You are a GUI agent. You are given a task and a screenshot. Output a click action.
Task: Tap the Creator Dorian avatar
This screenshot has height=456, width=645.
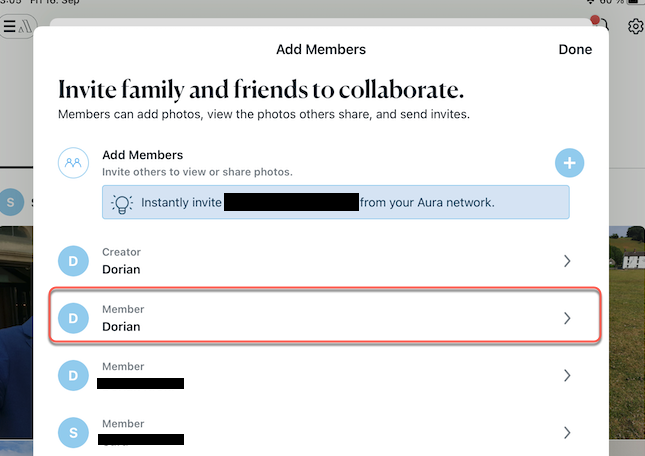click(x=73, y=261)
